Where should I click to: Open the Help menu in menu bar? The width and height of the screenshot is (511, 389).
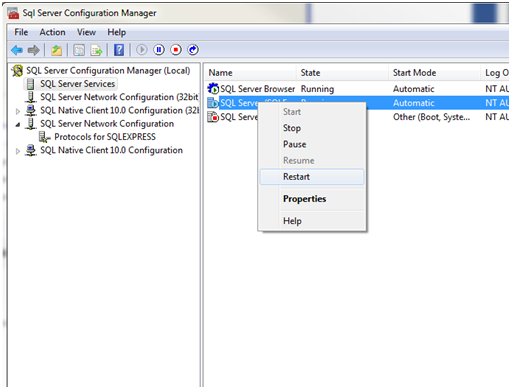[x=116, y=32]
